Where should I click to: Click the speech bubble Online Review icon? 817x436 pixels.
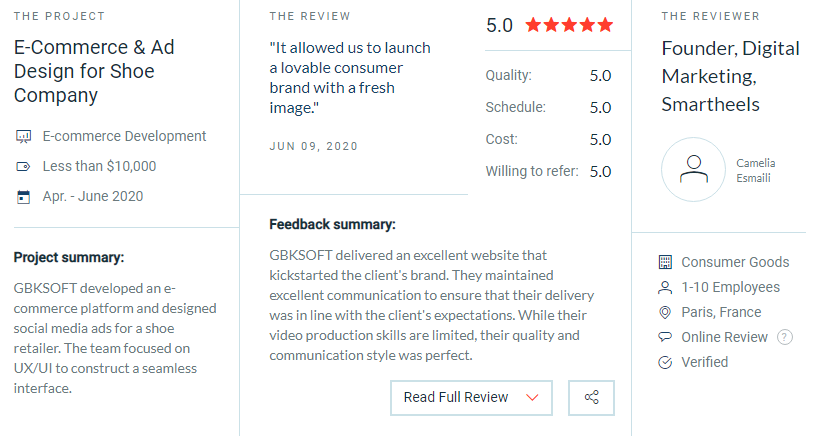click(665, 337)
